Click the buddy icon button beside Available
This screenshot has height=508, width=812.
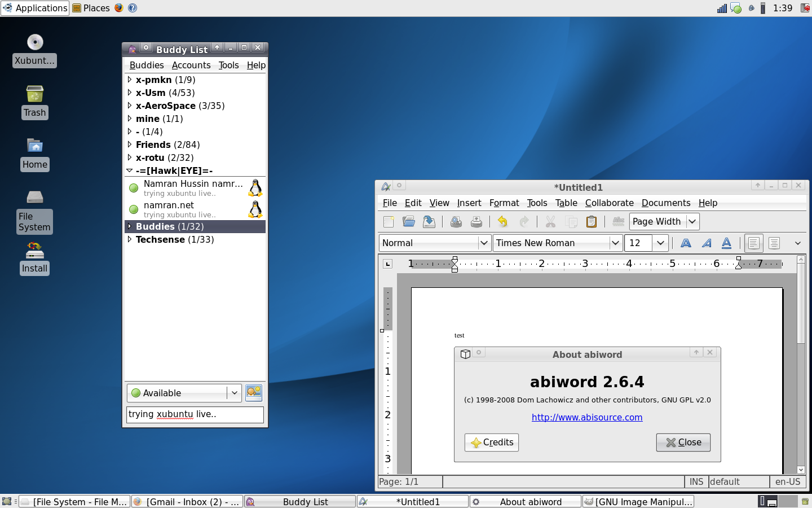coord(254,392)
